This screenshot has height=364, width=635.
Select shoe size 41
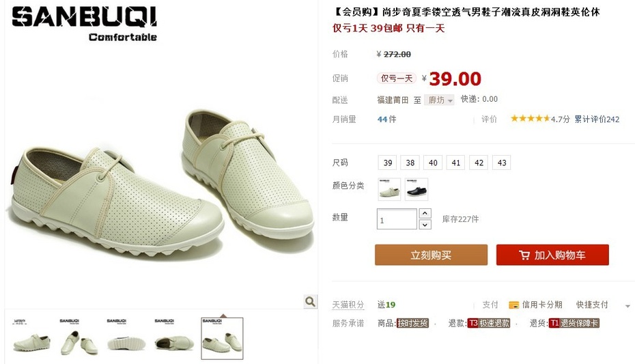(456, 163)
